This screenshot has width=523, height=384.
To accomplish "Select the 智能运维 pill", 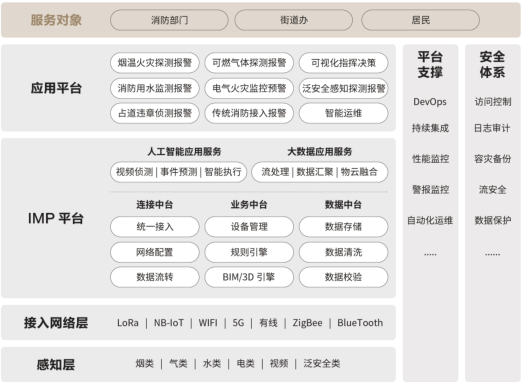I will pos(344,113).
